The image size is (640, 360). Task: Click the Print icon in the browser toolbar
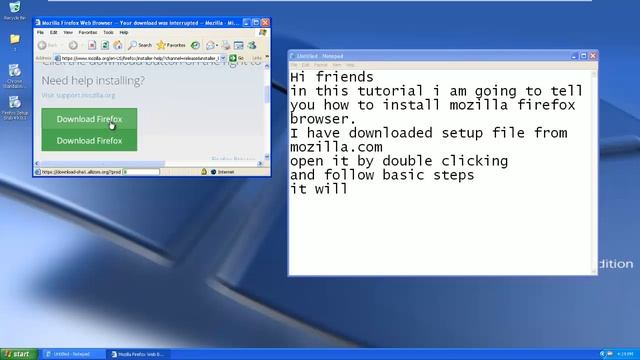click(226, 45)
